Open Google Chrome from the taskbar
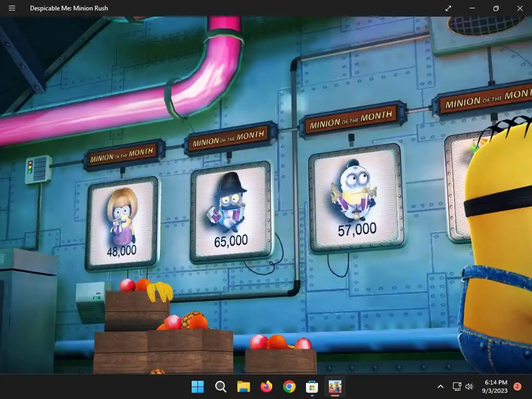Image resolution: width=532 pixels, height=399 pixels. tap(289, 387)
